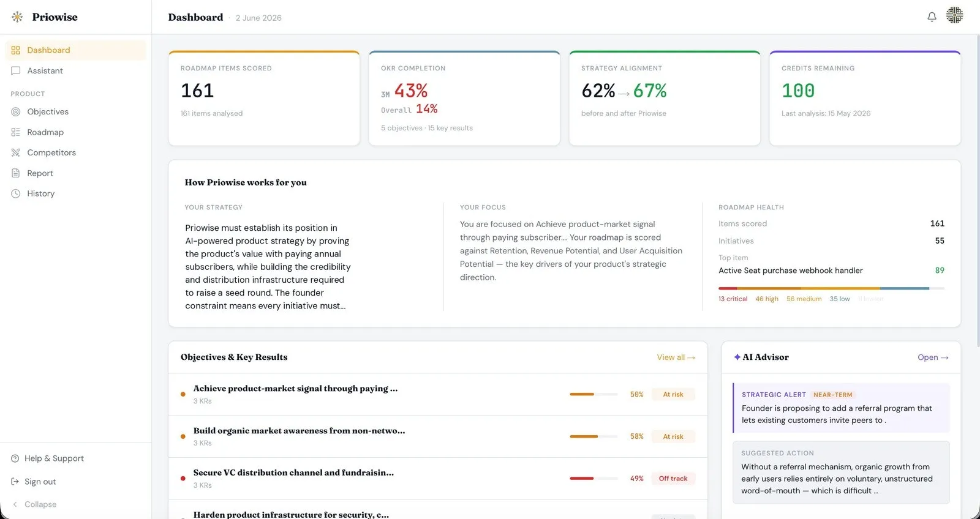Click the Objectives target icon
The height and width of the screenshot is (519, 980).
click(x=16, y=112)
